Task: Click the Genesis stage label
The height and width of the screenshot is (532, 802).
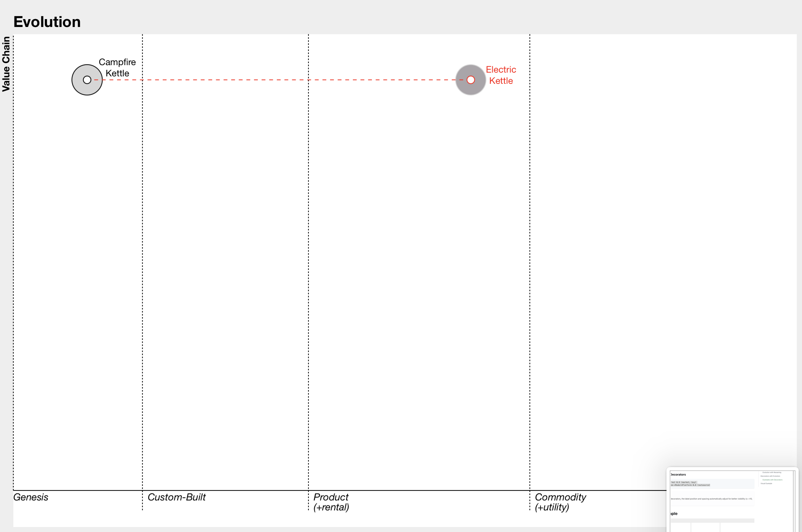Action: pos(31,497)
